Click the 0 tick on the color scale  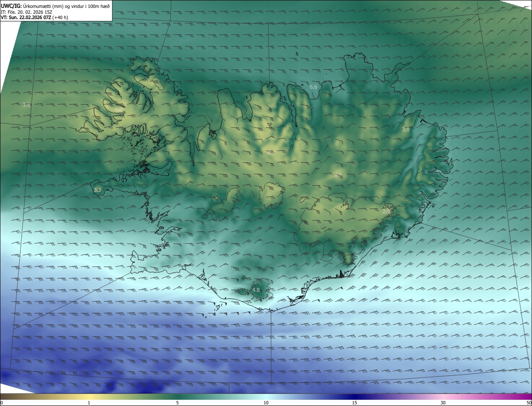click(2, 403)
